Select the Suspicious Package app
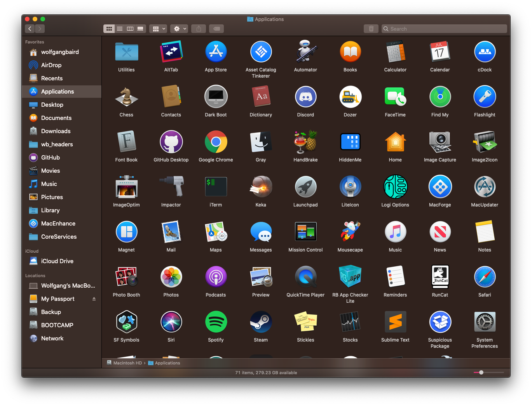 point(440,322)
